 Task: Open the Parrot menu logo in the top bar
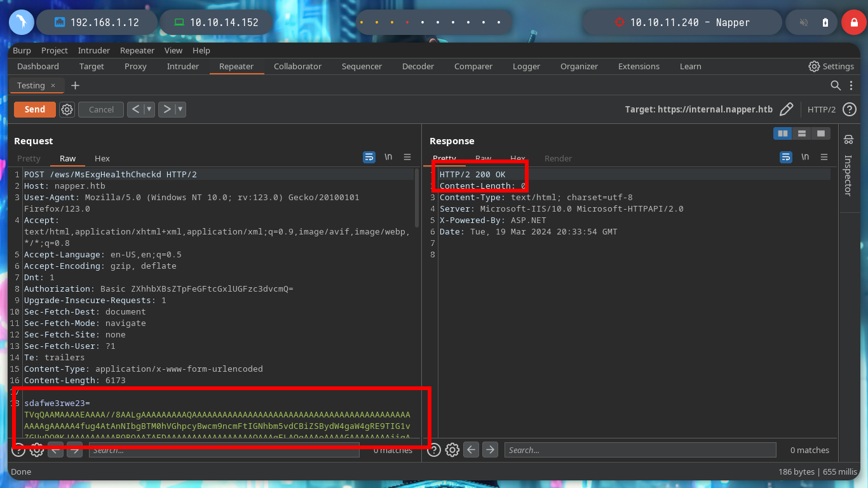pos(21,22)
